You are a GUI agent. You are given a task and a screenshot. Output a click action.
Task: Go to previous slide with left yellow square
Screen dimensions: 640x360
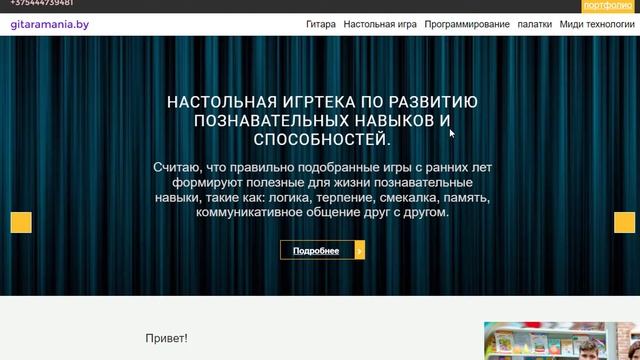(21, 222)
